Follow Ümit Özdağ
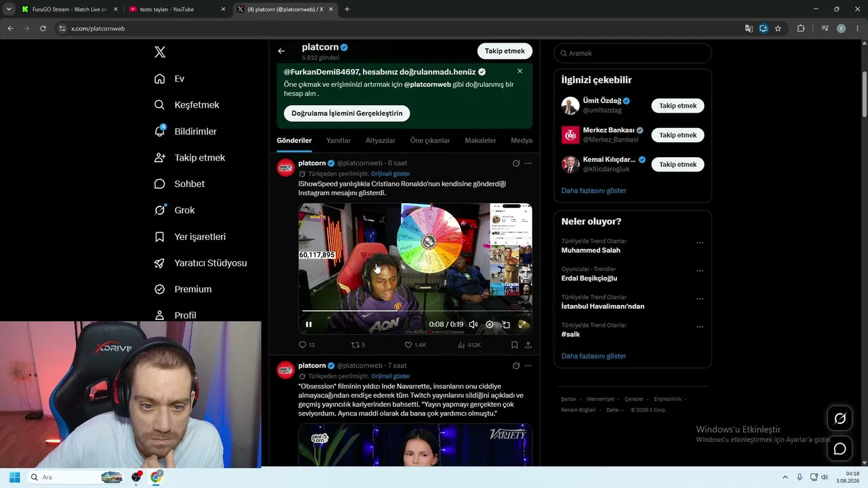The height and width of the screenshot is (488, 868). tap(677, 106)
